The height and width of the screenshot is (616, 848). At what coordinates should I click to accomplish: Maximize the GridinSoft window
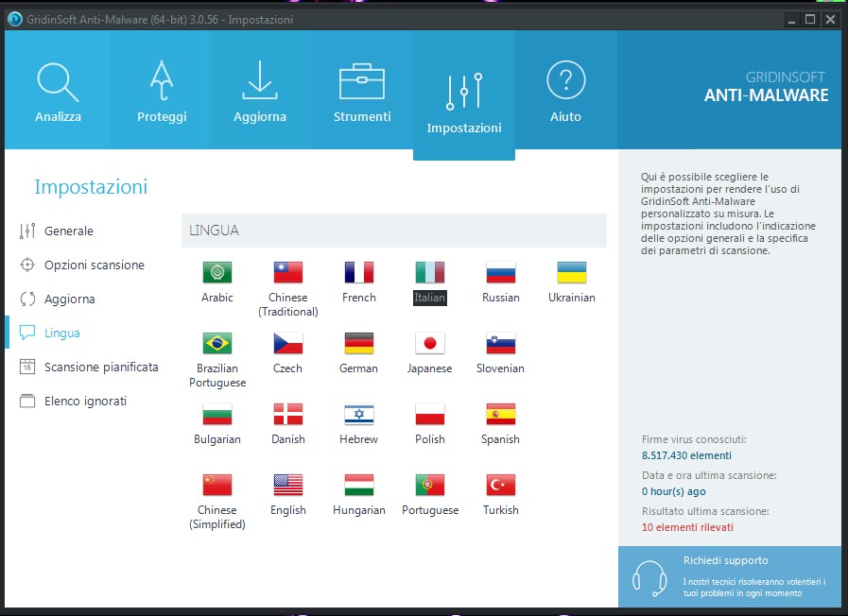point(810,20)
